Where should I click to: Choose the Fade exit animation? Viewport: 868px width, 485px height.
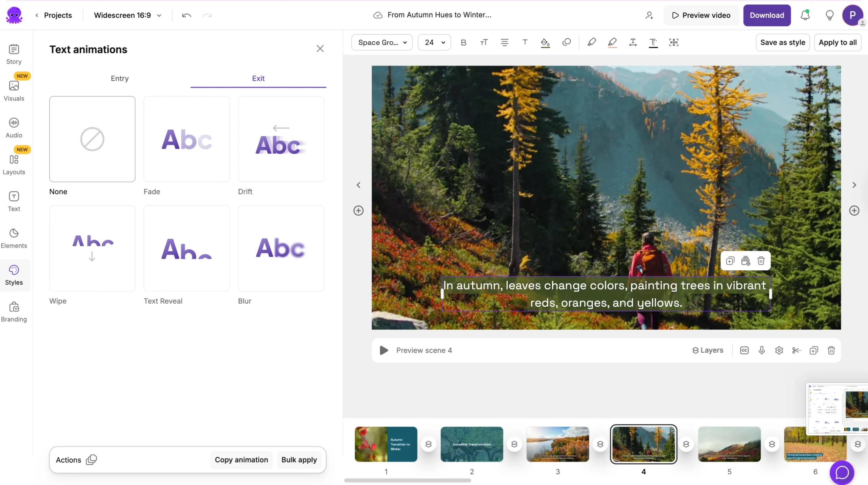click(186, 139)
